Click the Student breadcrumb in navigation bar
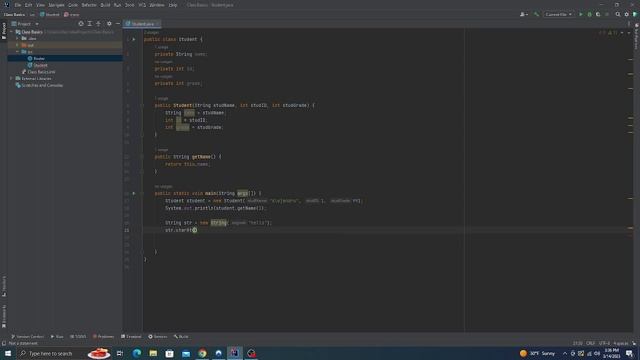This screenshot has height=360, width=640. tap(49, 14)
